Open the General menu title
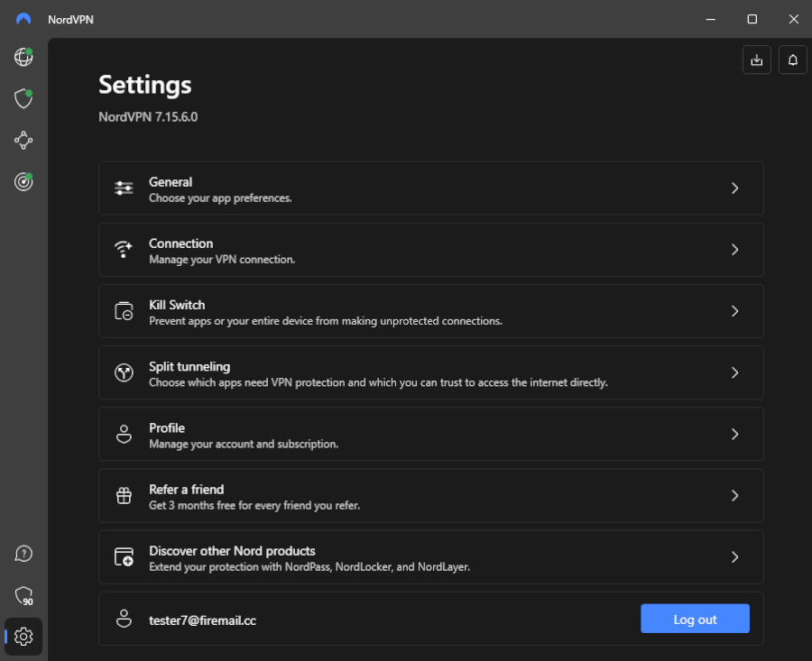This screenshot has height=661, width=812. [171, 181]
